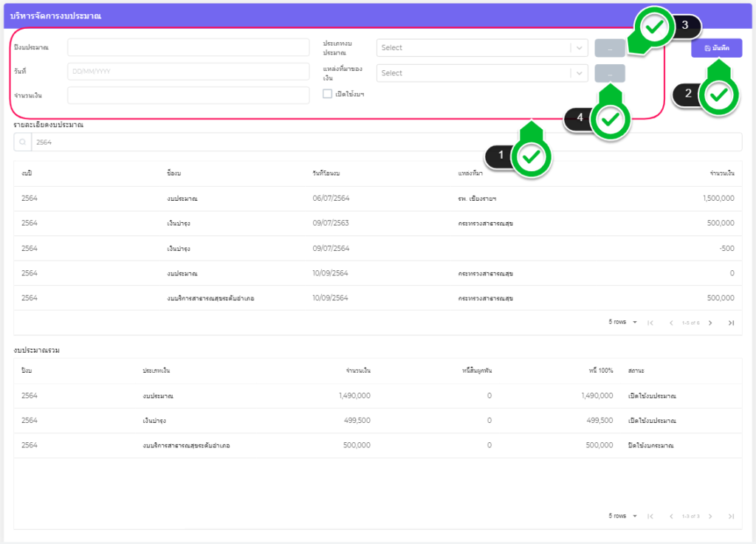Screen dimensions: 756x544
Task: Expand the 5 rows selector in งบประมาณรวม table
Action: pyautogui.click(x=622, y=516)
